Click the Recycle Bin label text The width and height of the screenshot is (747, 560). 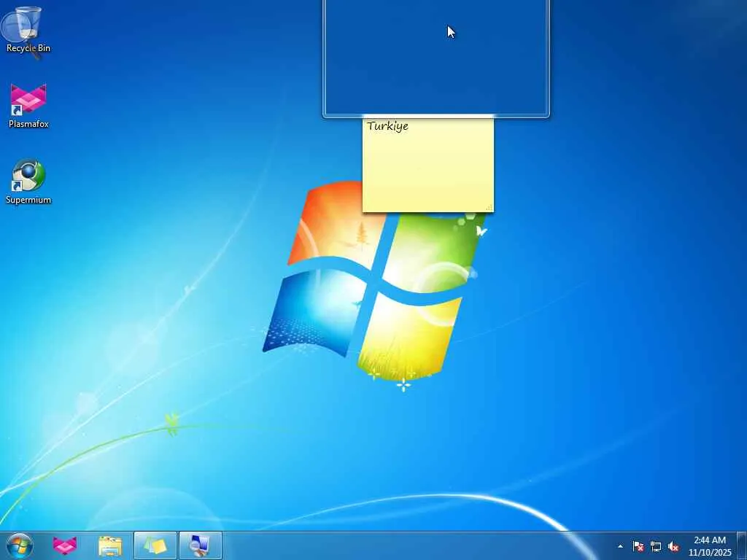click(28, 48)
